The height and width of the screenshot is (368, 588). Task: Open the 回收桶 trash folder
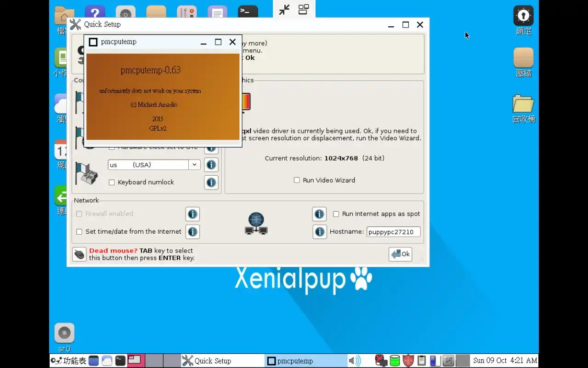(x=523, y=103)
